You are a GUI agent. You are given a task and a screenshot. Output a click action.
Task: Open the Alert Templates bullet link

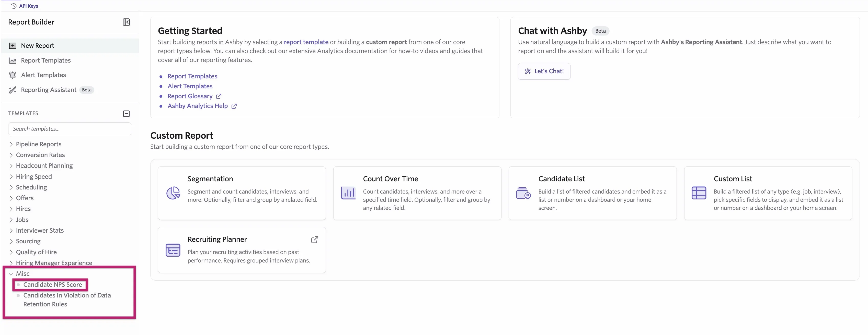190,87
